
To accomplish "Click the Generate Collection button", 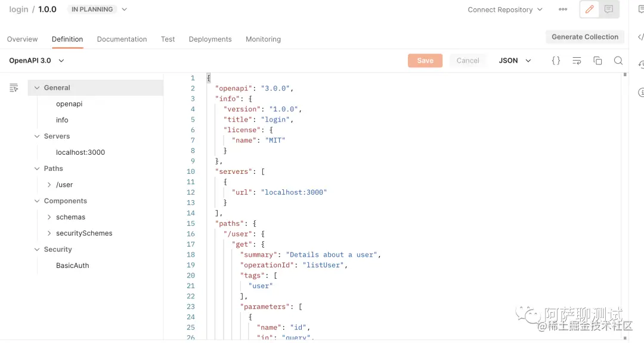I will pos(585,37).
